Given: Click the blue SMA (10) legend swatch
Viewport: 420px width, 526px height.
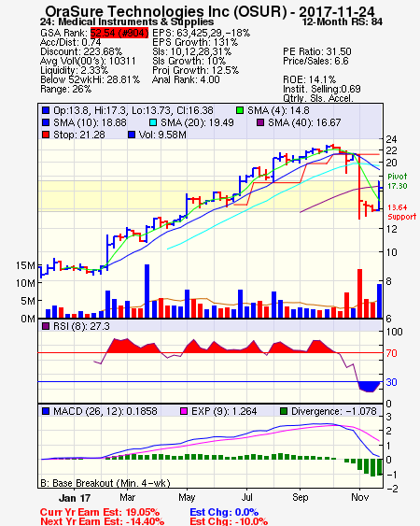Looking at the screenshot, I should [x=46, y=122].
